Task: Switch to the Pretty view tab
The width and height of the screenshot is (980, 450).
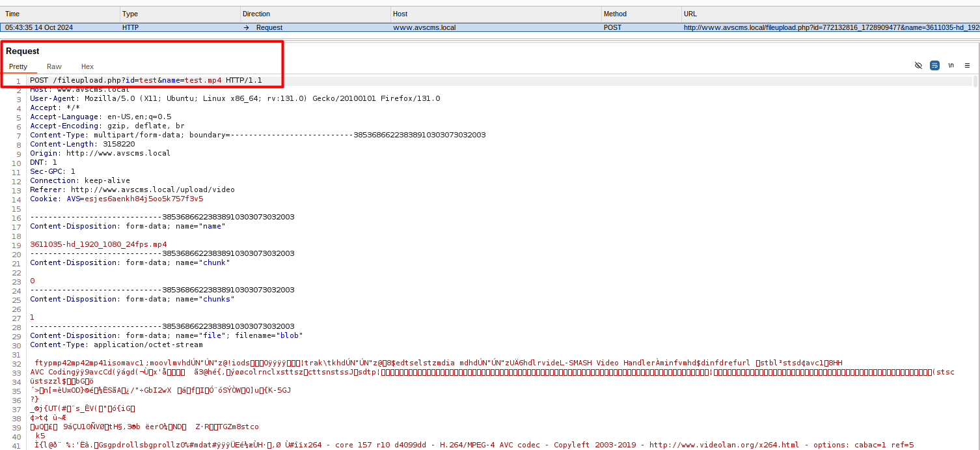Action: 18,66
